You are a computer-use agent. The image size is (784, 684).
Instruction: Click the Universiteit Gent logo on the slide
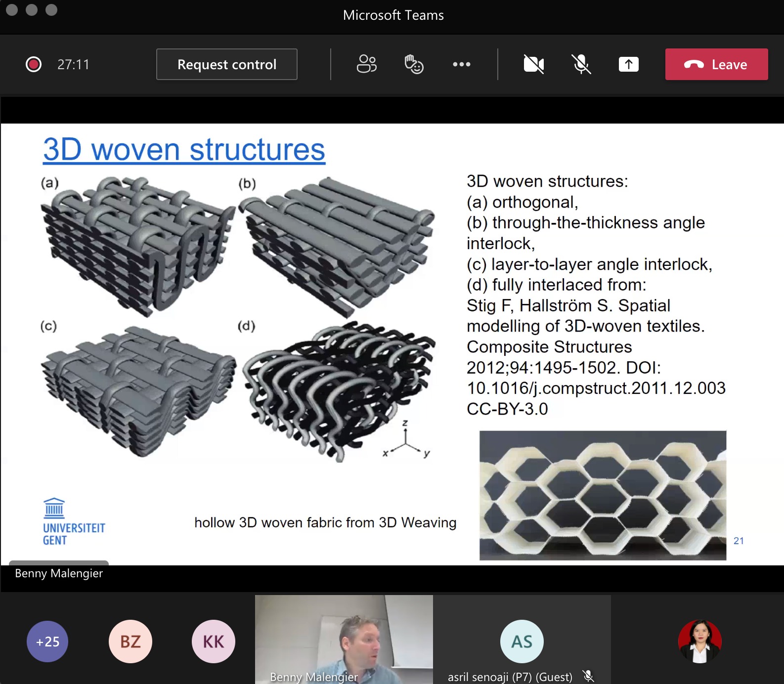point(74,522)
